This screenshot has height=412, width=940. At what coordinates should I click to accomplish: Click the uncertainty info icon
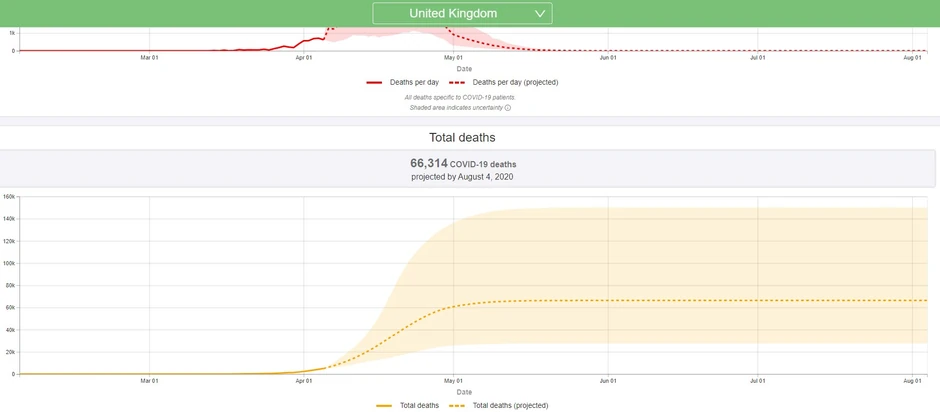pyautogui.click(x=508, y=107)
